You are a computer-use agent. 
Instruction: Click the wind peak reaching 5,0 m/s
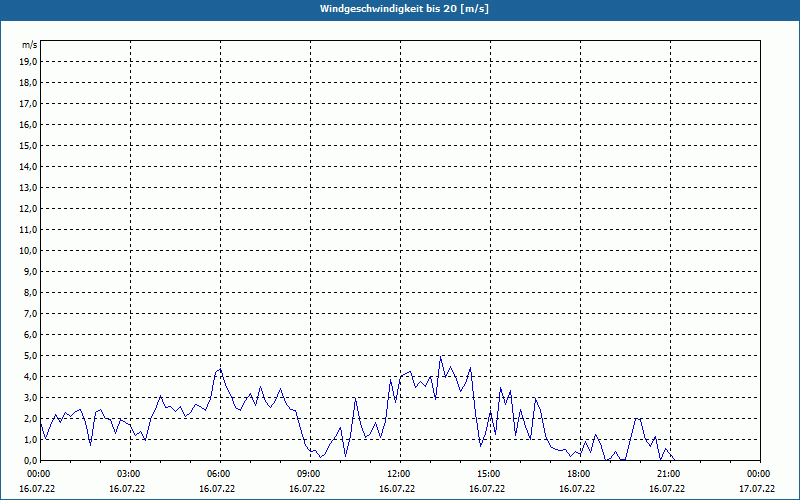(x=440, y=357)
